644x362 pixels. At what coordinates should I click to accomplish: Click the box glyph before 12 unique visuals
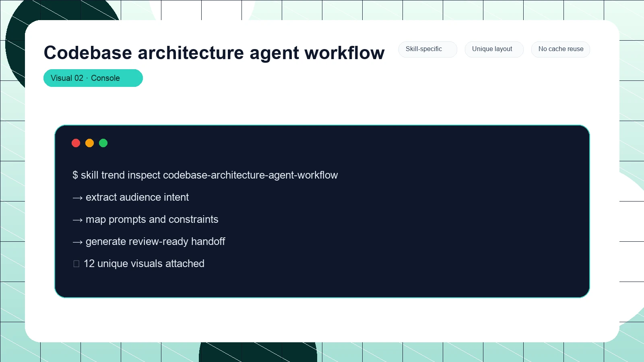click(76, 264)
